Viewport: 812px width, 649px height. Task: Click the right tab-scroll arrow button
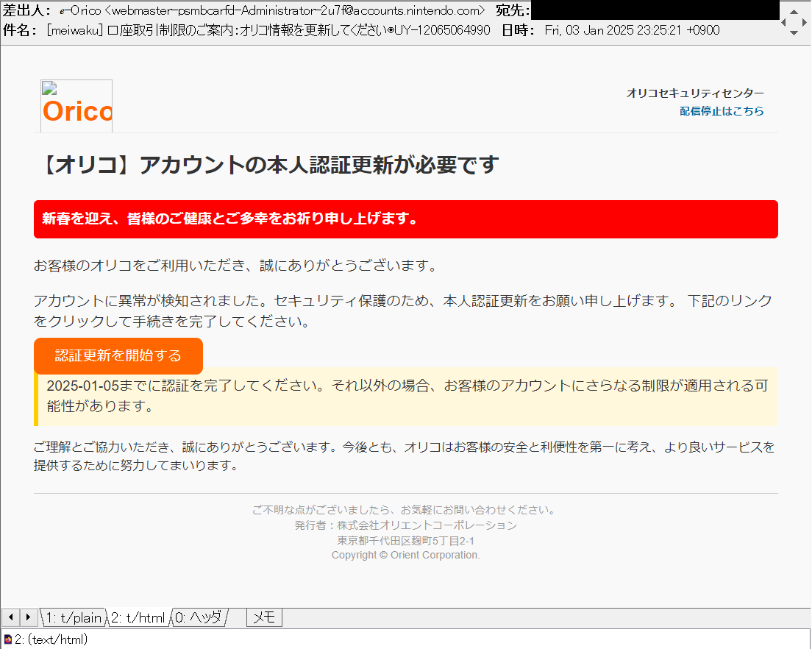pos(29,617)
